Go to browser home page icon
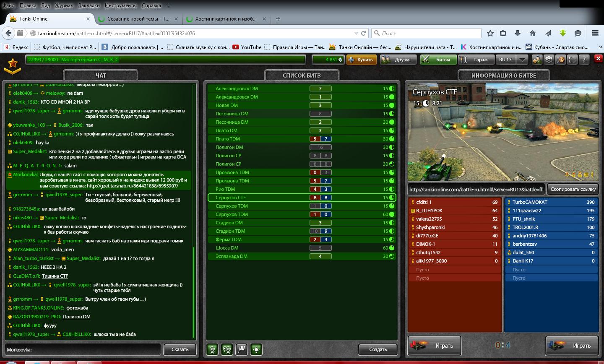The image size is (604, 364). click(533, 33)
